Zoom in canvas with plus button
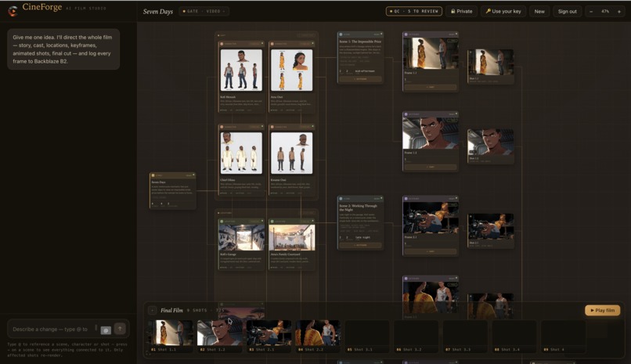 pyautogui.click(x=619, y=11)
